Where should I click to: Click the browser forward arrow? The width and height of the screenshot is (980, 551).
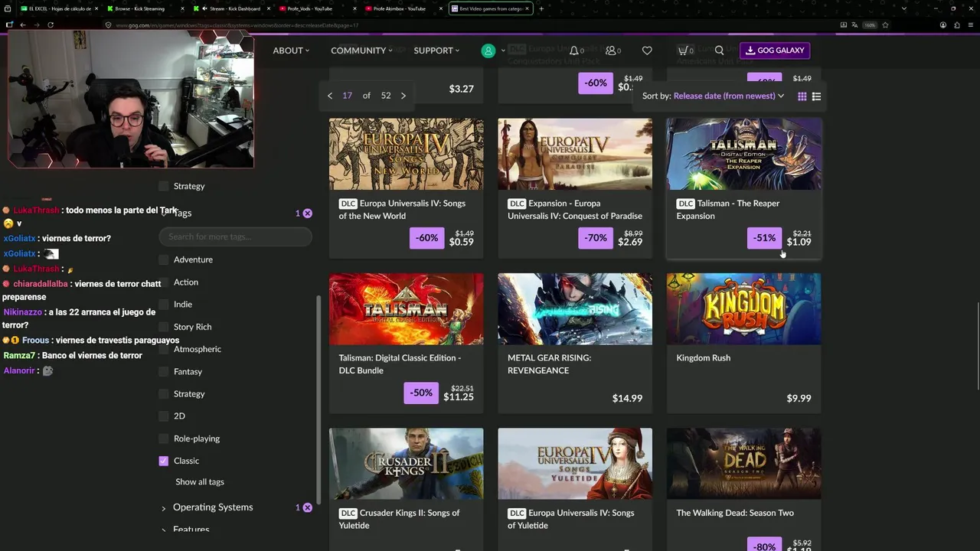37,24
